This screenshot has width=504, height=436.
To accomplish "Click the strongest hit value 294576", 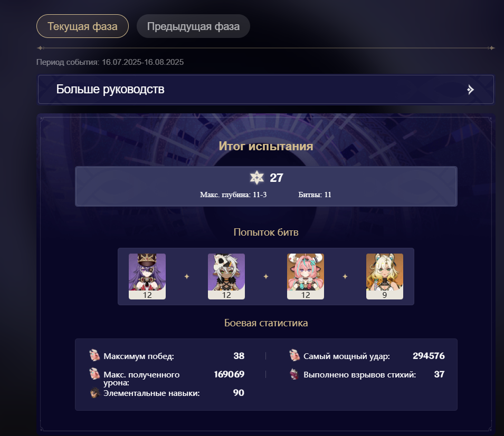I will coord(429,356).
